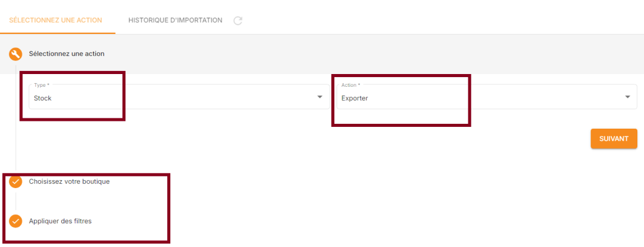Click the refresh icon beside Historique d'importation

coord(238,21)
